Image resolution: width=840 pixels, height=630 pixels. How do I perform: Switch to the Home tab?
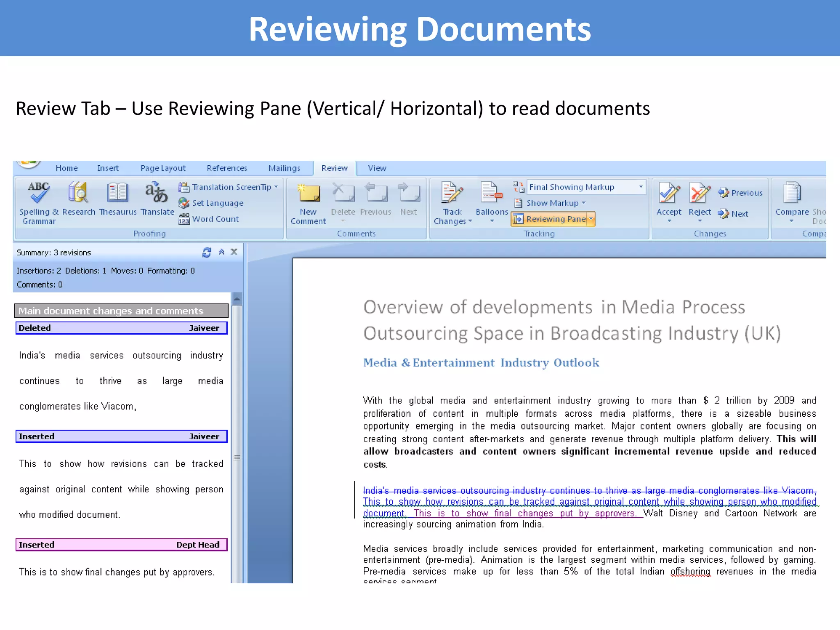click(66, 168)
